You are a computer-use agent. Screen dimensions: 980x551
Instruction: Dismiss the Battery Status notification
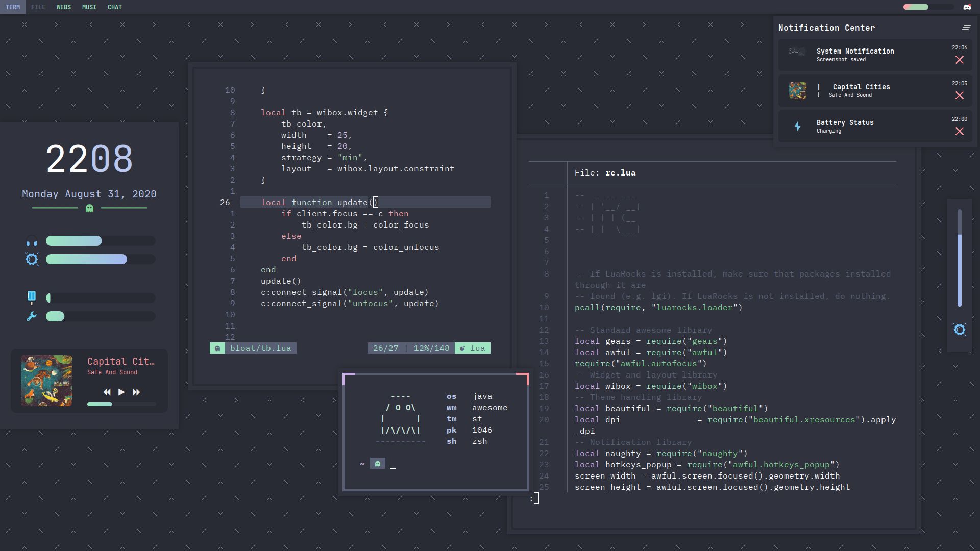click(960, 131)
